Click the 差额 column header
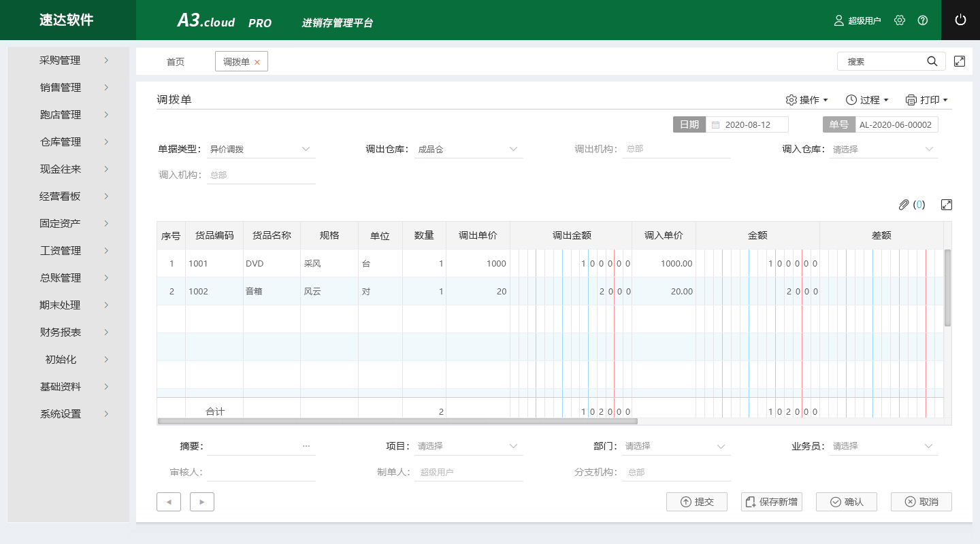Screen dimensions: 980x544 881,235
